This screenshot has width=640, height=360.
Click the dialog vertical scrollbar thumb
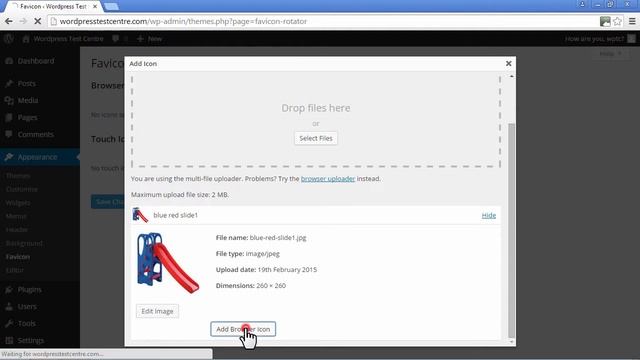(x=511, y=231)
